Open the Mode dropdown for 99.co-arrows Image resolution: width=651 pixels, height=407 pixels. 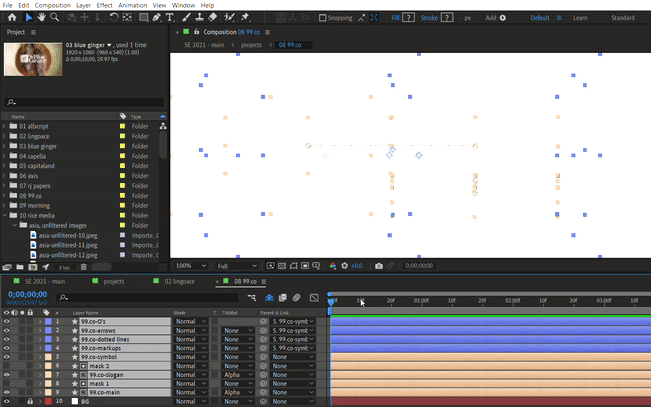189,330
